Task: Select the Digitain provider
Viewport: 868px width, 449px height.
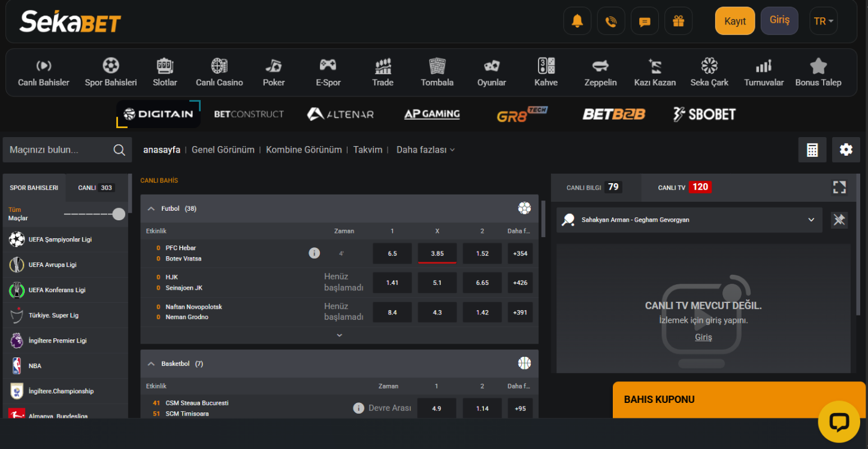Action: tap(158, 114)
